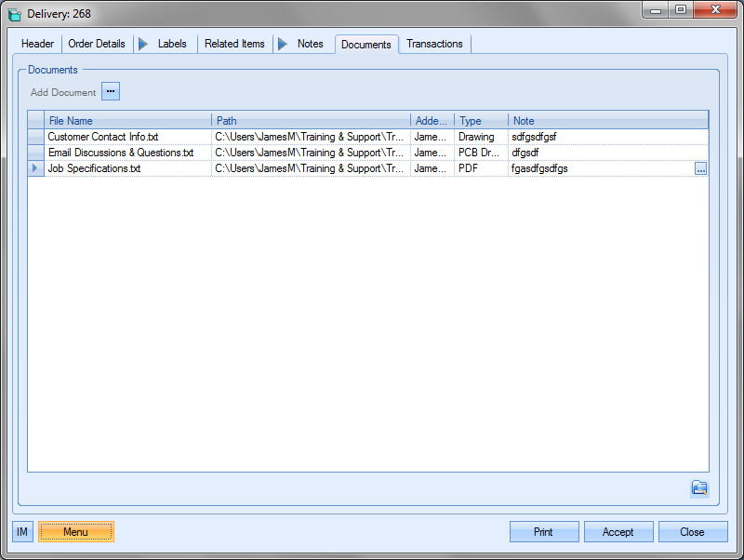Click Jame... added-by cell in PCB Dr... row
744x560 pixels.
tap(432, 153)
